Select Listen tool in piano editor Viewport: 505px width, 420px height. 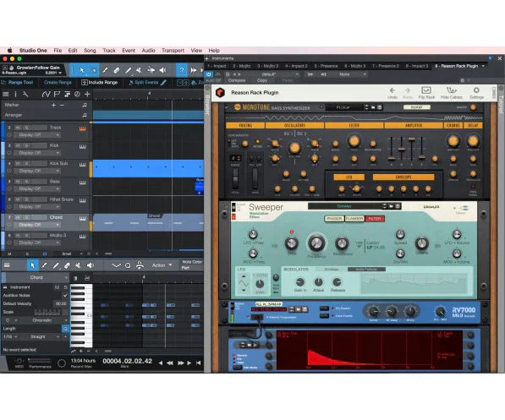tap(91, 265)
